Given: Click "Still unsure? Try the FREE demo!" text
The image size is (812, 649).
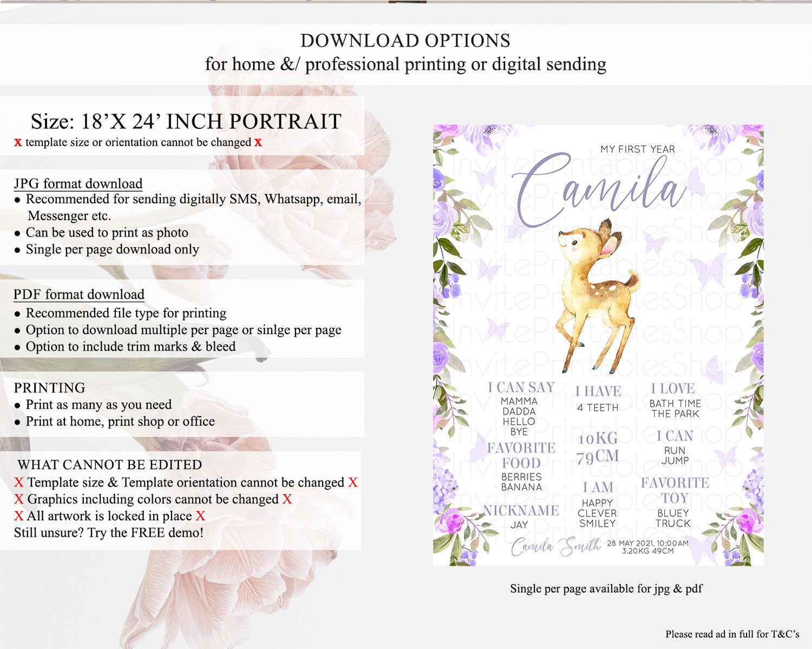Looking at the screenshot, I should (109, 533).
